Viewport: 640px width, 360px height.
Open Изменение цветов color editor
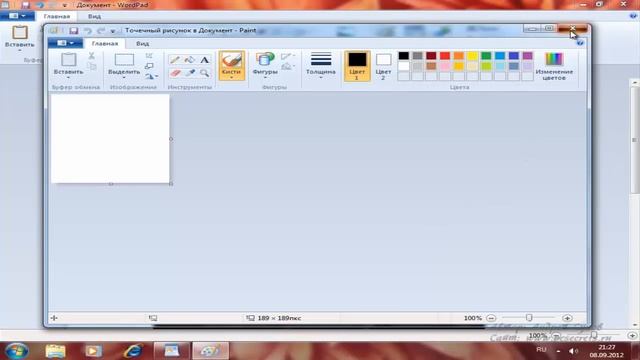554,66
